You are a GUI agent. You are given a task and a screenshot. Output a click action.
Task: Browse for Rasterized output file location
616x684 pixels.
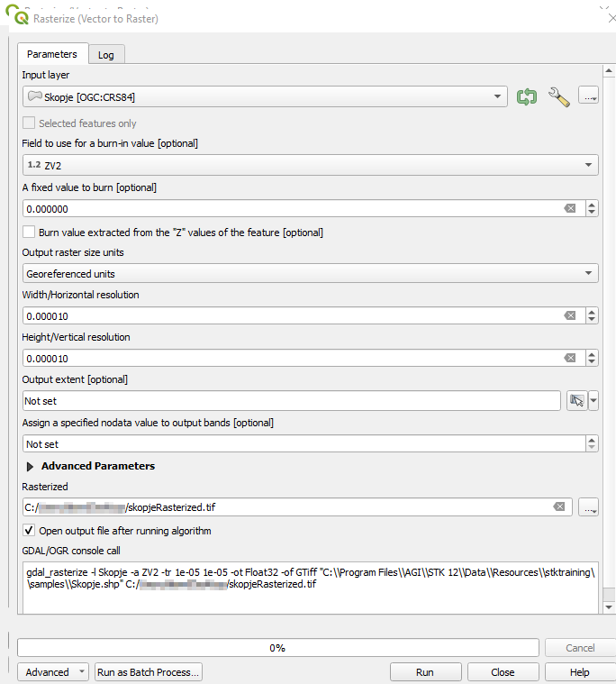click(588, 507)
